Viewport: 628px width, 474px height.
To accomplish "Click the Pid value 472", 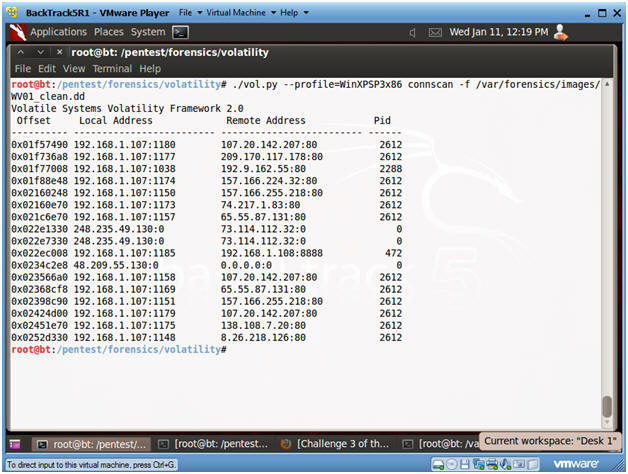I will click(x=393, y=253).
